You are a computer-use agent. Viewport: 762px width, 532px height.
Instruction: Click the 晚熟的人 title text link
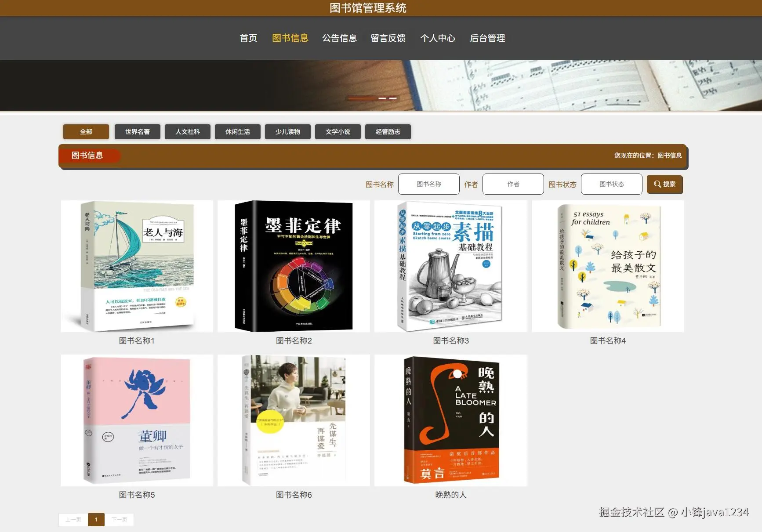click(x=451, y=495)
